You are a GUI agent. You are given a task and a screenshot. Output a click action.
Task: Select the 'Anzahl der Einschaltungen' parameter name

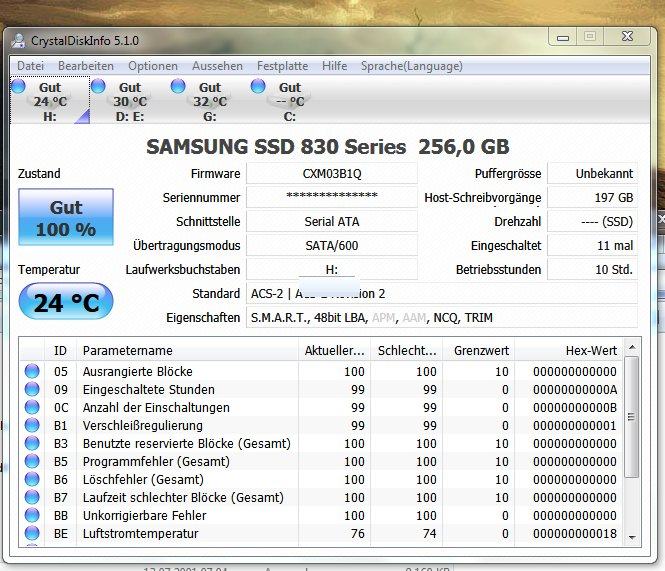tap(156, 408)
